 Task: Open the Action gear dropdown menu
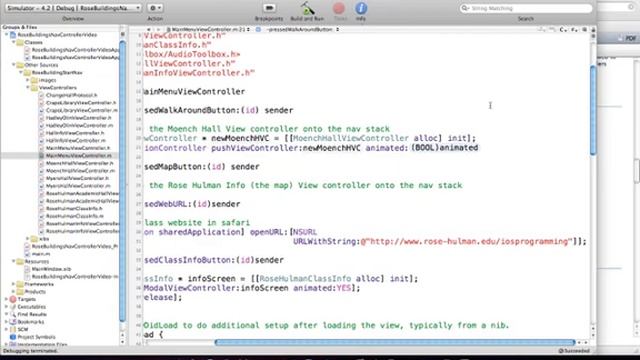pyautogui.click(x=155, y=8)
